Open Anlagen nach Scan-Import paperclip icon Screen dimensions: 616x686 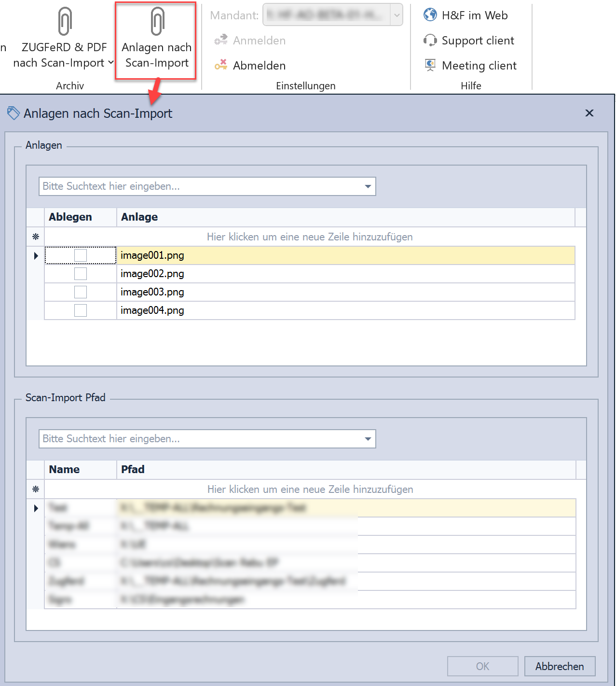click(157, 22)
